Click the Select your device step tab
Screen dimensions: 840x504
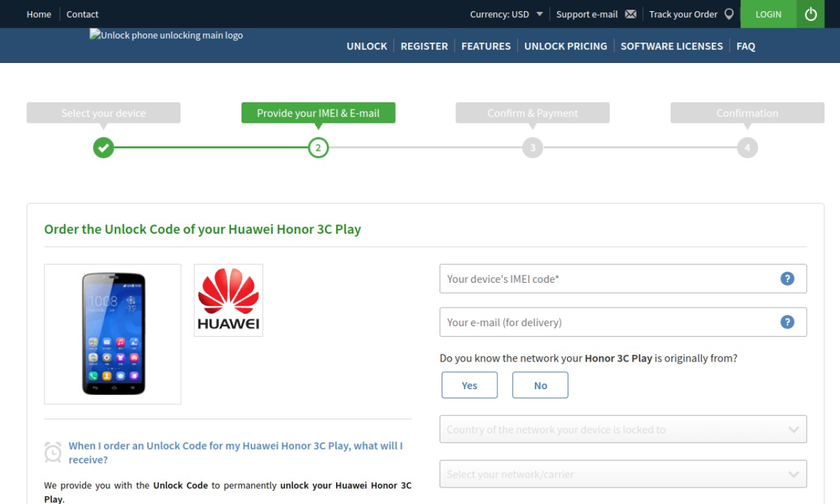103,113
